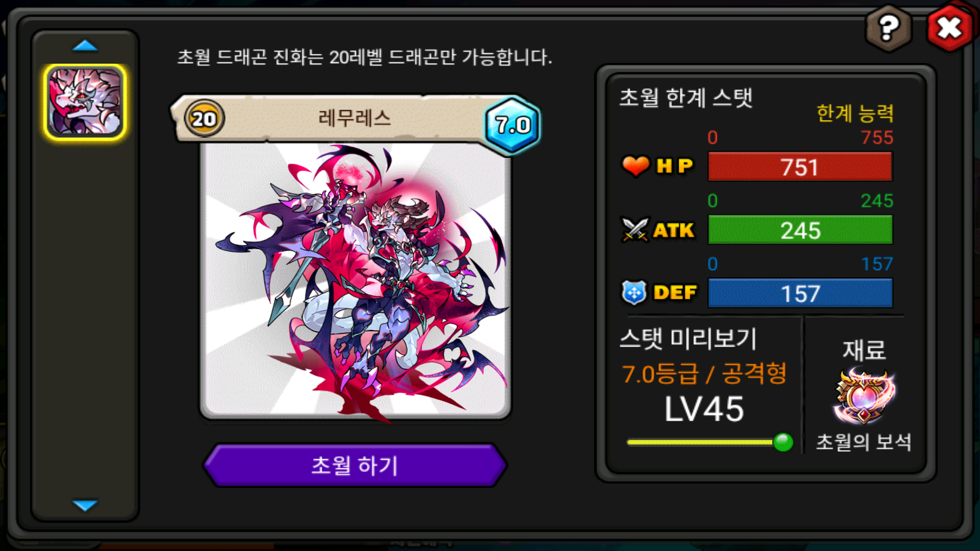Tap the 7.0 grade hexagon badge
Image resolution: width=980 pixels, height=551 pixels.
[513, 125]
